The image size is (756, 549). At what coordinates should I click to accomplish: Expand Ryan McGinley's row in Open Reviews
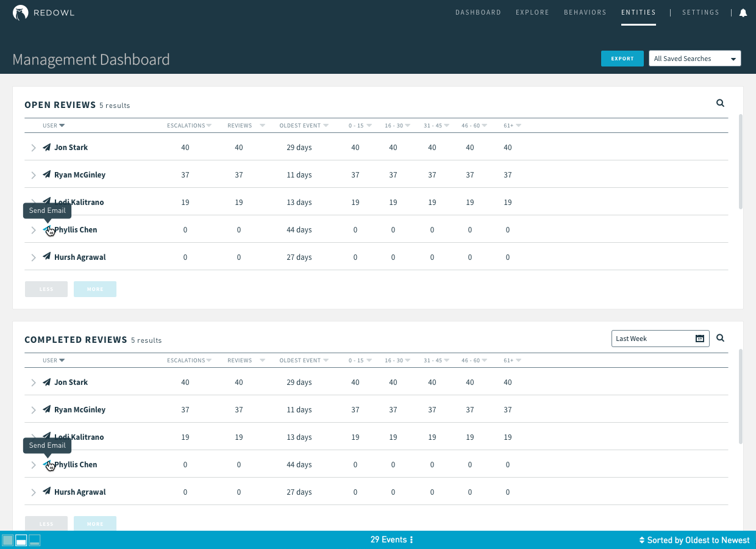34,175
